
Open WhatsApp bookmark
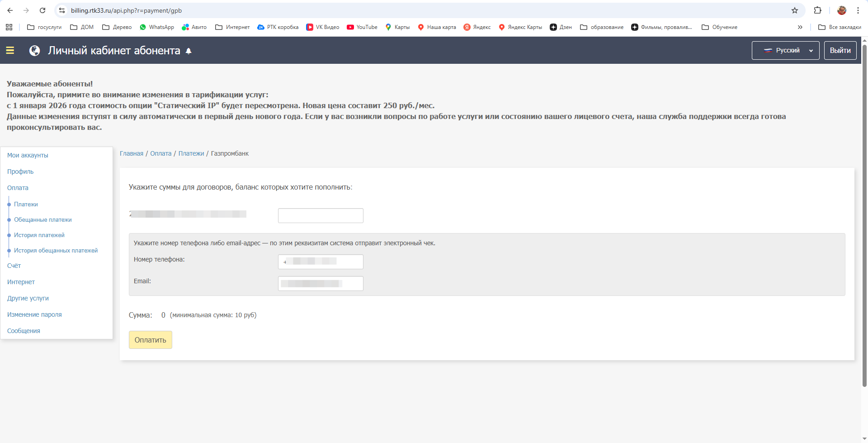(157, 27)
